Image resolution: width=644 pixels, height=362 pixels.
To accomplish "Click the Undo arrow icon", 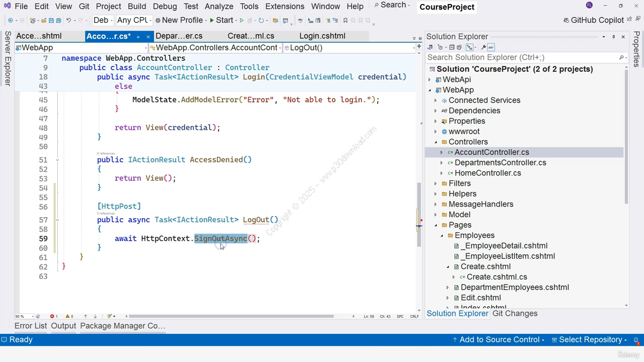I will pos(69,21).
